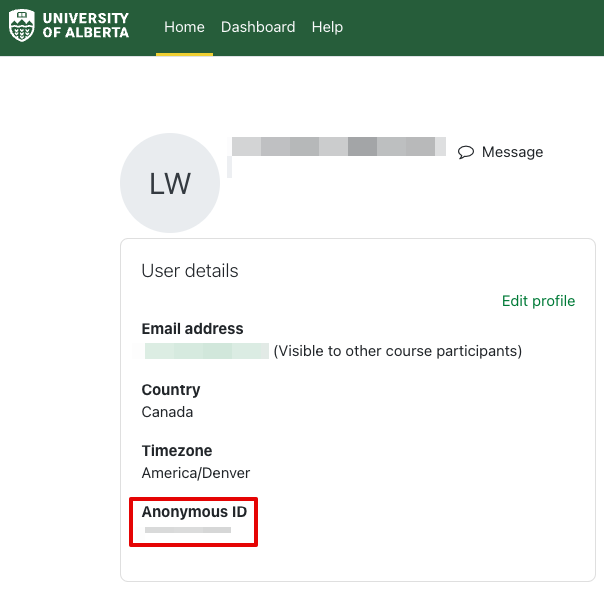Open the Edit profile link
The image size is (604, 593).
538,301
